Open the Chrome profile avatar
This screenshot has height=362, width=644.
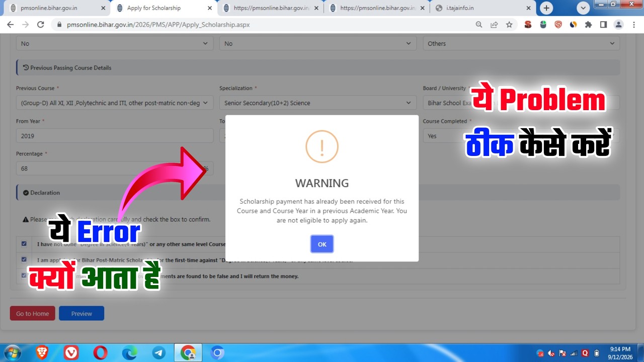(x=619, y=24)
